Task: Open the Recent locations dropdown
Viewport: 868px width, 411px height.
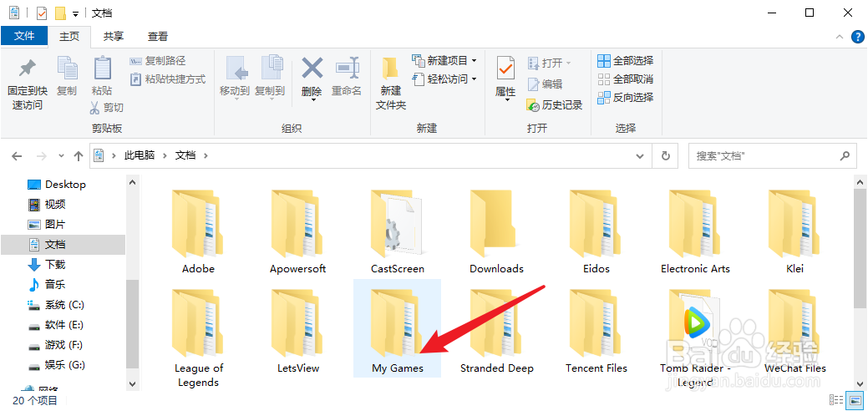Action: tap(61, 156)
